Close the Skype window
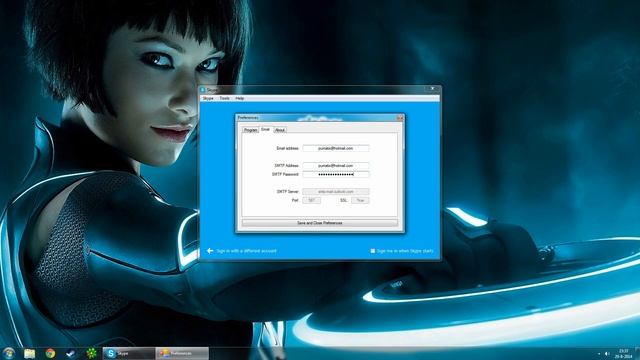 pyautogui.click(x=433, y=89)
